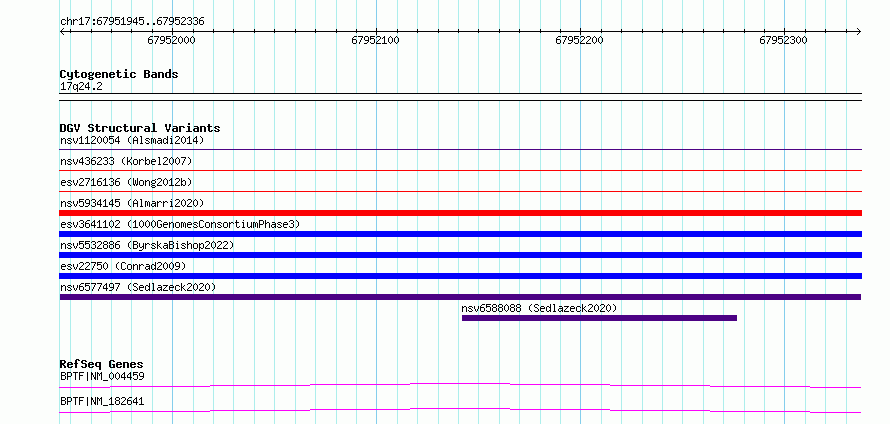Click the magenta BPTF NM_004459 gene track line
This screenshot has width=890, height=424.
(x=460, y=385)
